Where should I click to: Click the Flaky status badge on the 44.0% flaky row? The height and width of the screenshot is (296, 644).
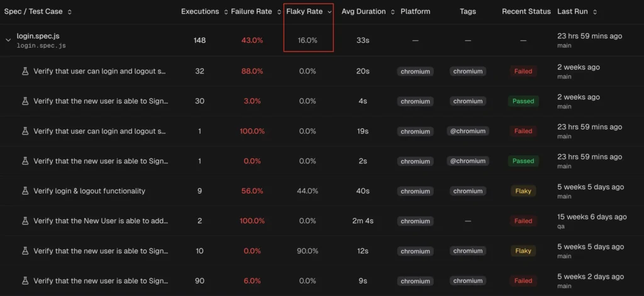(x=523, y=191)
